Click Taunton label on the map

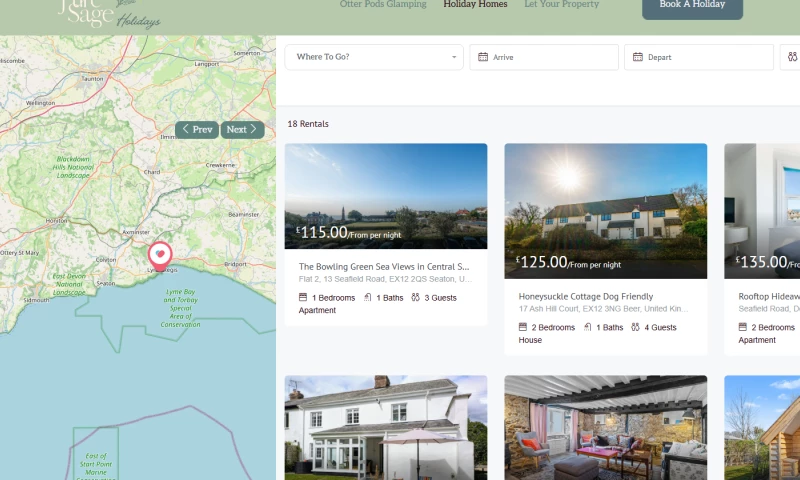pyautogui.click(x=92, y=79)
